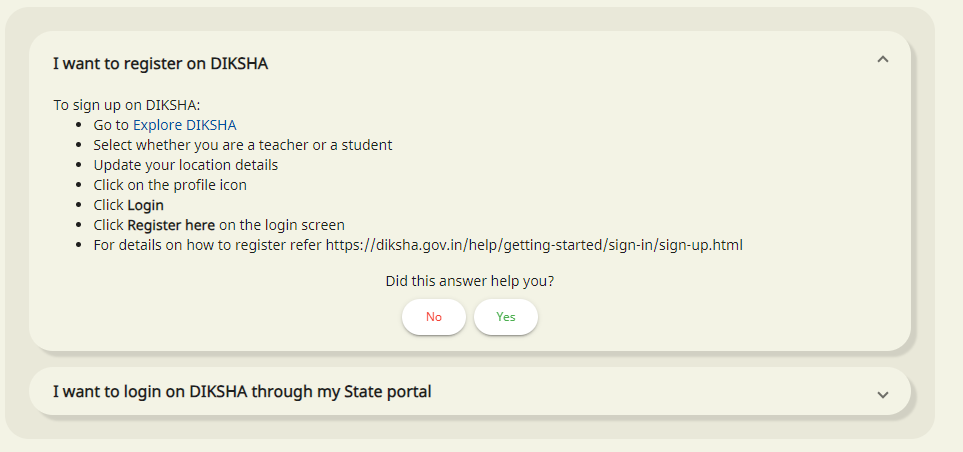Click the 'Click on the profile icon' line
The image size is (963, 452).
tap(170, 185)
